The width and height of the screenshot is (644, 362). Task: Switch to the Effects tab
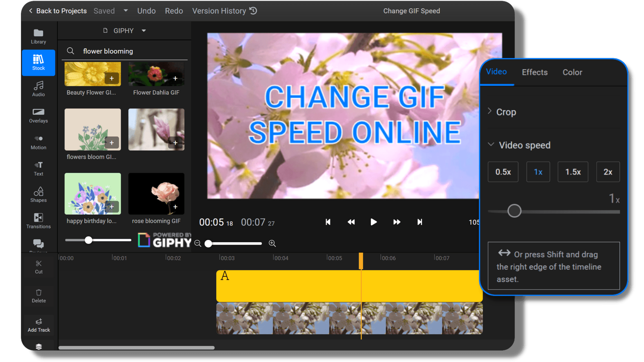tap(535, 72)
